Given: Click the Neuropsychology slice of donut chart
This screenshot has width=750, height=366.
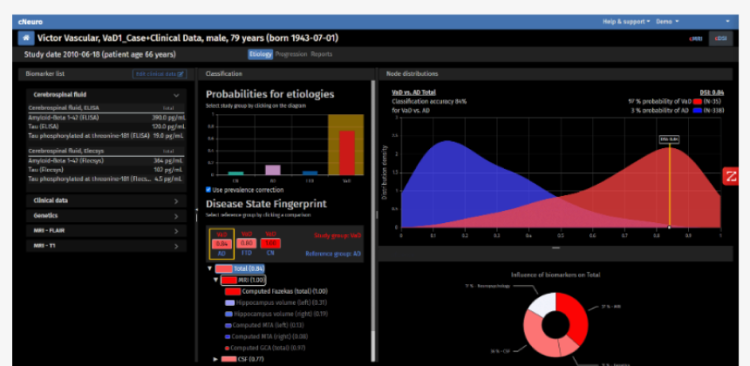Looking at the screenshot, I should 543,304.
